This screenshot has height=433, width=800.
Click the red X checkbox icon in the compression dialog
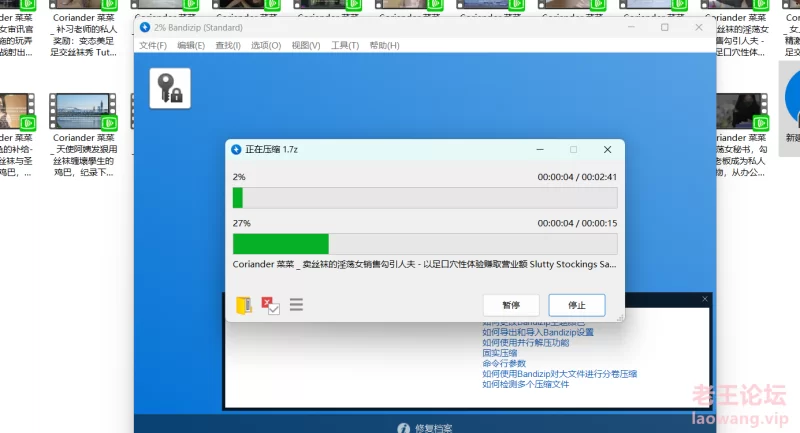click(270, 305)
